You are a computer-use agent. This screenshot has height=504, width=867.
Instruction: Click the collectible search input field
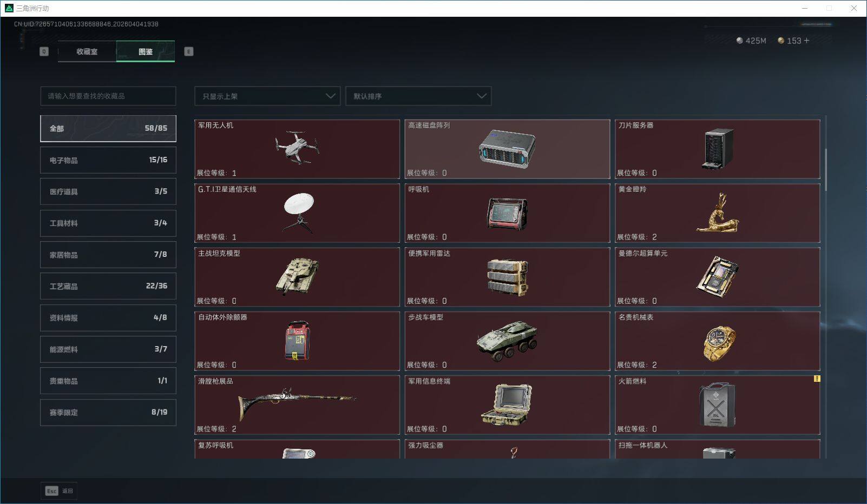(108, 96)
